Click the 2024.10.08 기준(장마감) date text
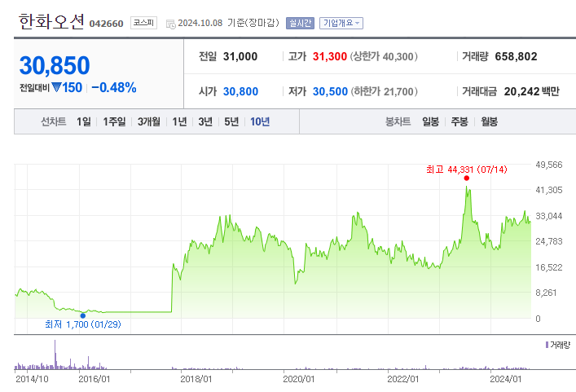 [x=228, y=23]
